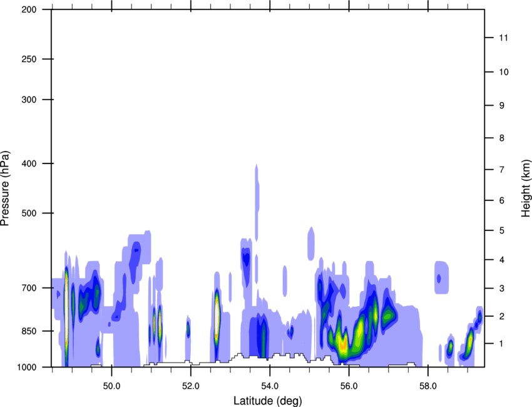This screenshot has width=532, height=407.
Task: Click the 8 km height label
Action: click(x=502, y=138)
